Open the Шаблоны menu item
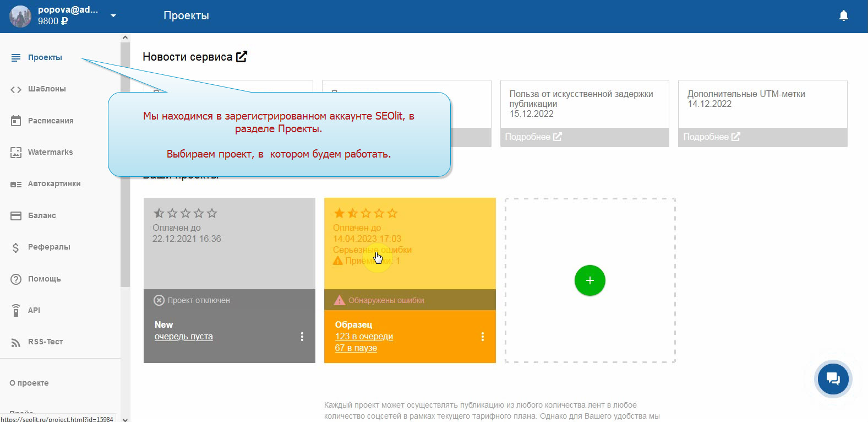Image resolution: width=868 pixels, height=422 pixels. [47, 89]
